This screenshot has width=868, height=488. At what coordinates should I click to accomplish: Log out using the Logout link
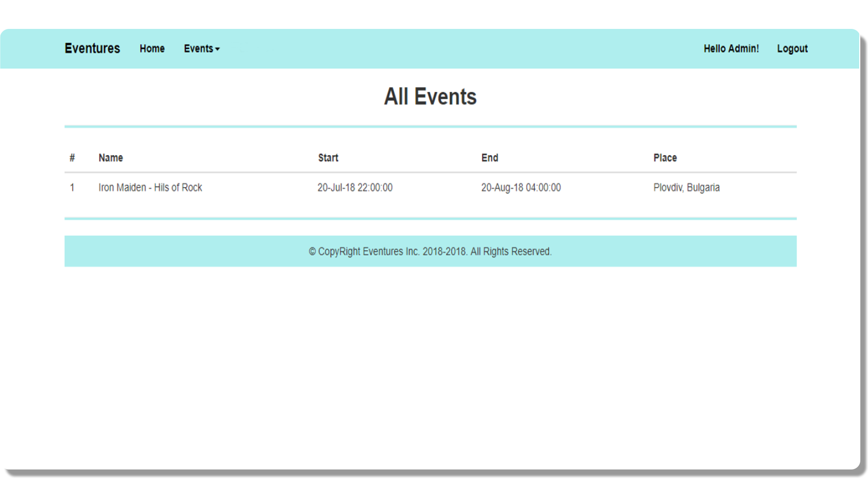[x=792, y=48]
